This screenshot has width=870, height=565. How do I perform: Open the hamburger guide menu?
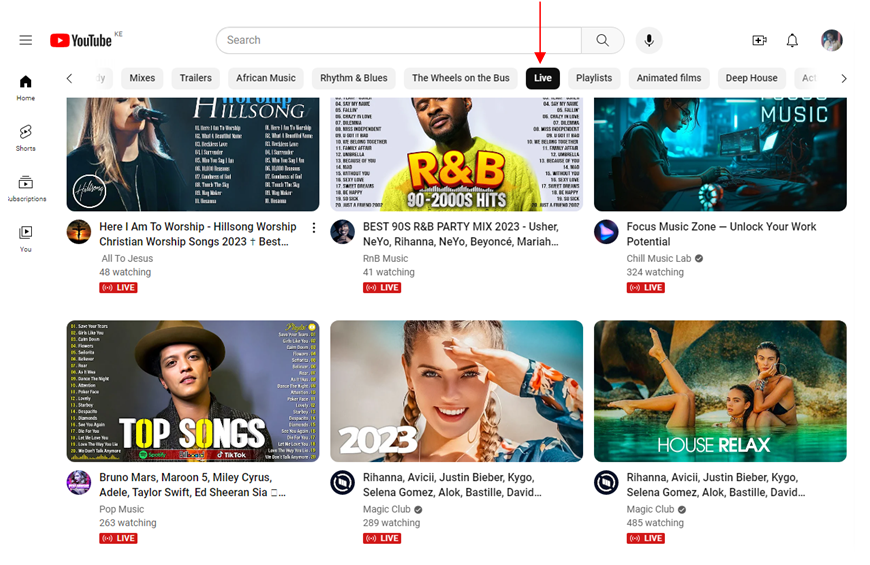pos(25,40)
